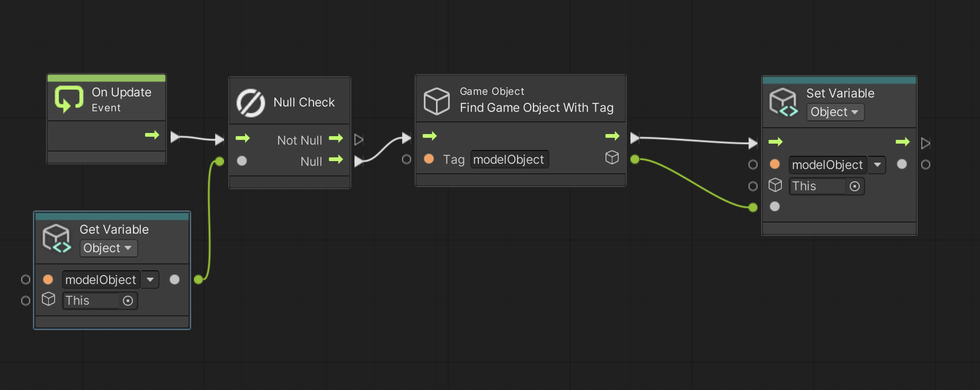Click the Get Variable node icon

point(56,238)
